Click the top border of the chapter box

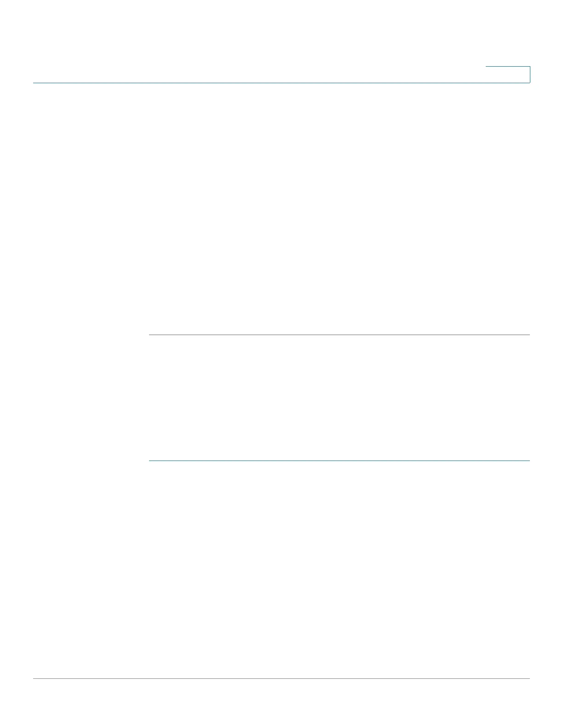508,67
